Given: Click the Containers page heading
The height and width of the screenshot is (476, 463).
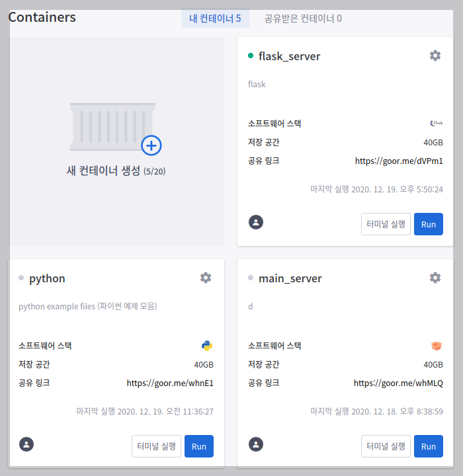Looking at the screenshot, I should [x=42, y=17].
